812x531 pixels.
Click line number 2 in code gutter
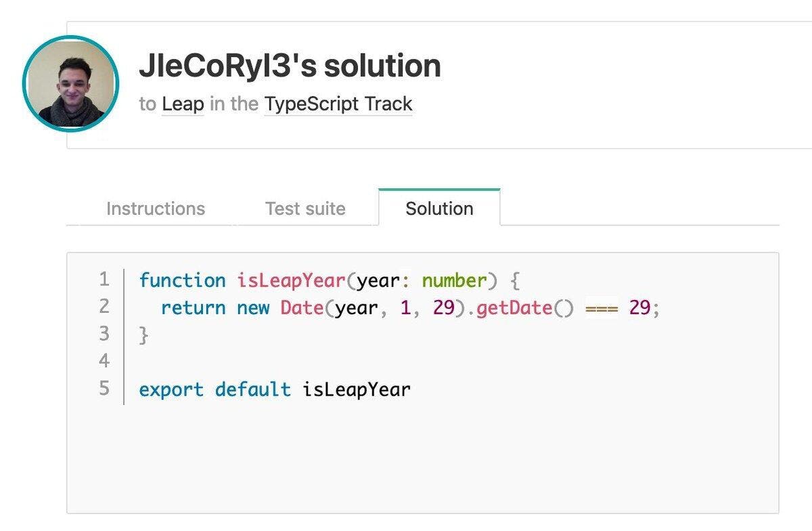coord(104,307)
